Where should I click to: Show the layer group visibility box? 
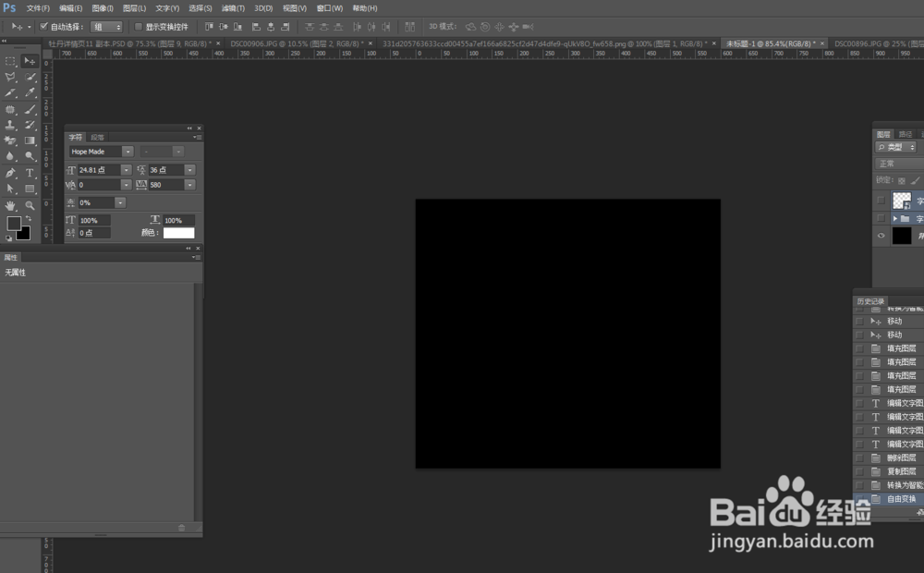pos(881,218)
